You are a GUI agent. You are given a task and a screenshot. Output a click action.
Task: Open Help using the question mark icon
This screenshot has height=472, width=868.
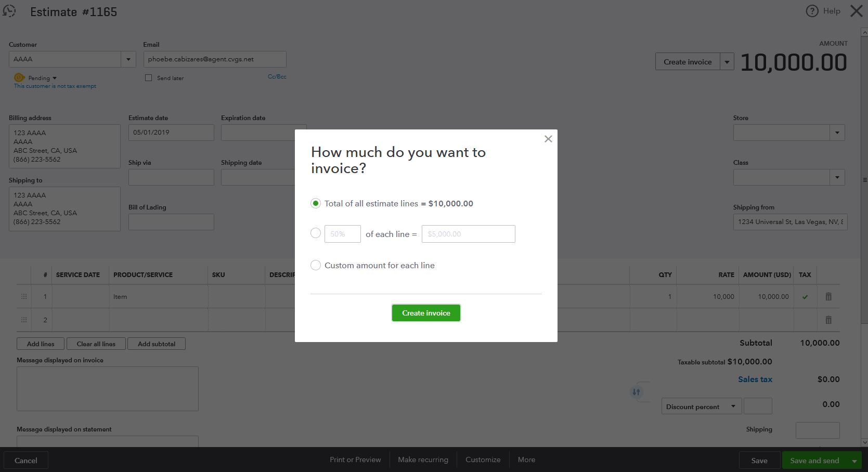coord(811,10)
